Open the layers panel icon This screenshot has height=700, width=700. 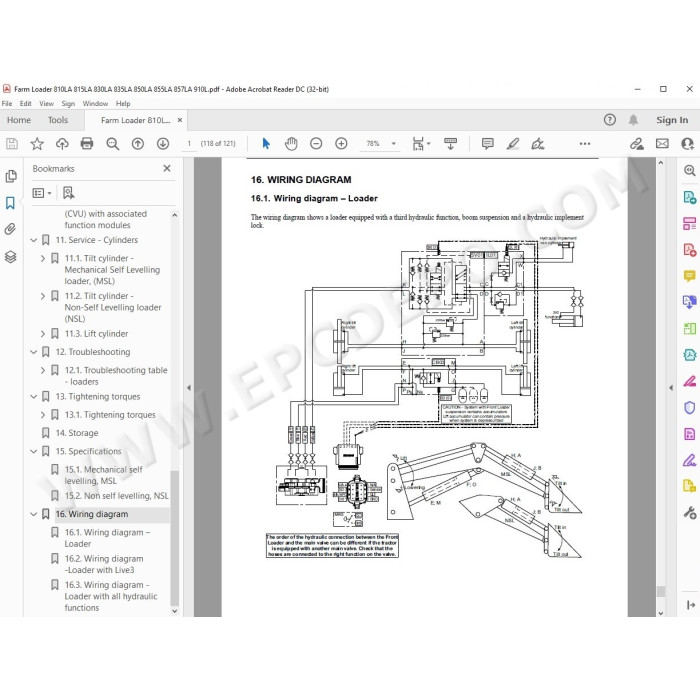(x=11, y=257)
